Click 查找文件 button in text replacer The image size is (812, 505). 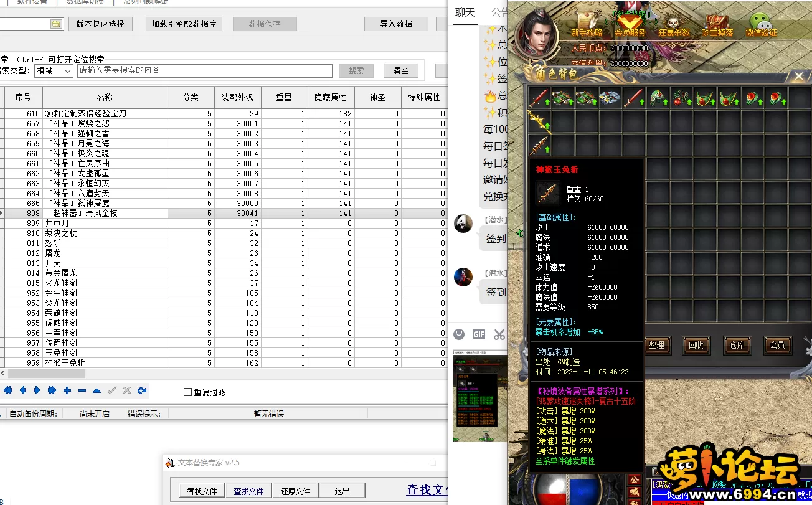(x=248, y=491)
